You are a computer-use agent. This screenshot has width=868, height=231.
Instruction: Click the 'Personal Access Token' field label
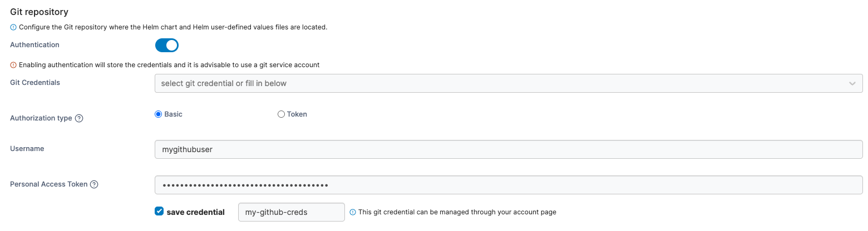49,184
